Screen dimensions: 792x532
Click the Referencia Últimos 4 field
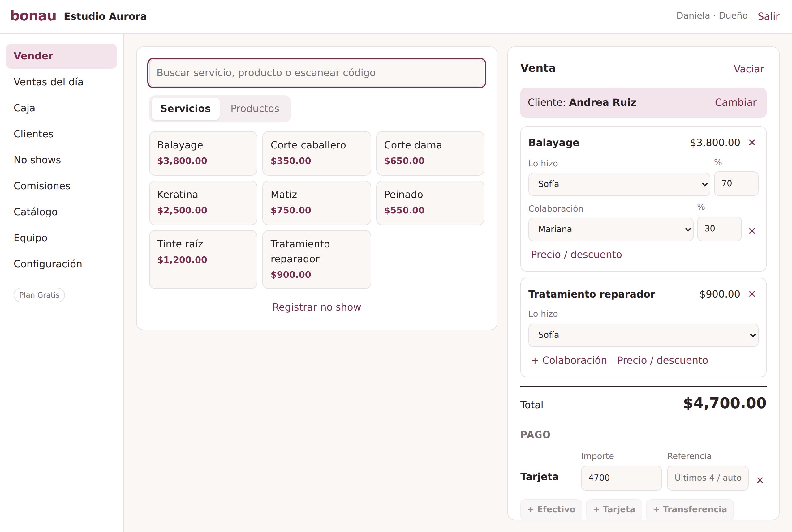[x=708, y=478]
